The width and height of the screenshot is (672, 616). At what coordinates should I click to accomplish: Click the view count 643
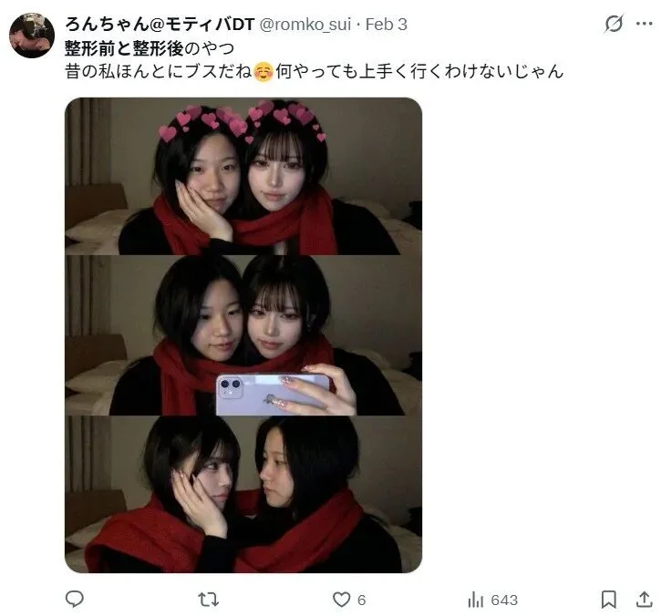pyautogui.click(x=504, y=600)
